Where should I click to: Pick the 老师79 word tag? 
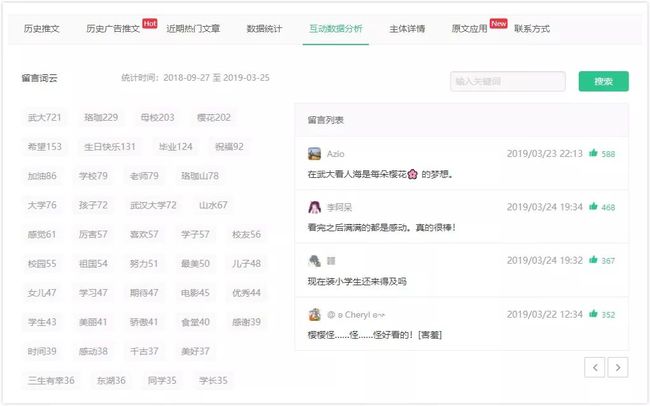[x=144, y=176]
